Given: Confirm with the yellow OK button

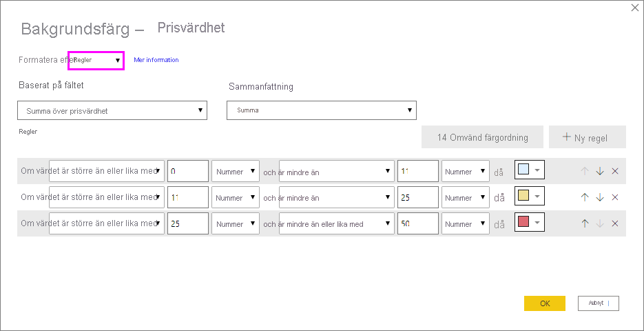Looking at the screenshot, I should click(544, 303).
